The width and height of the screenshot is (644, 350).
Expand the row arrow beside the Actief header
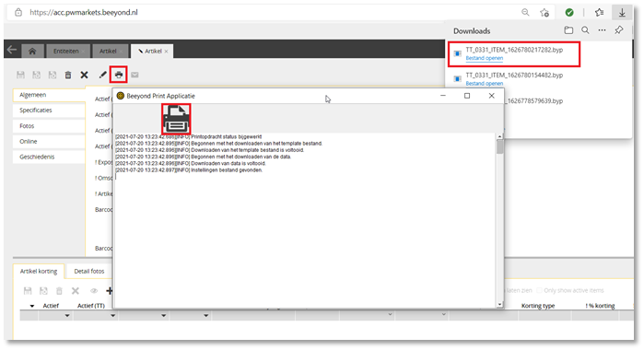32,306
